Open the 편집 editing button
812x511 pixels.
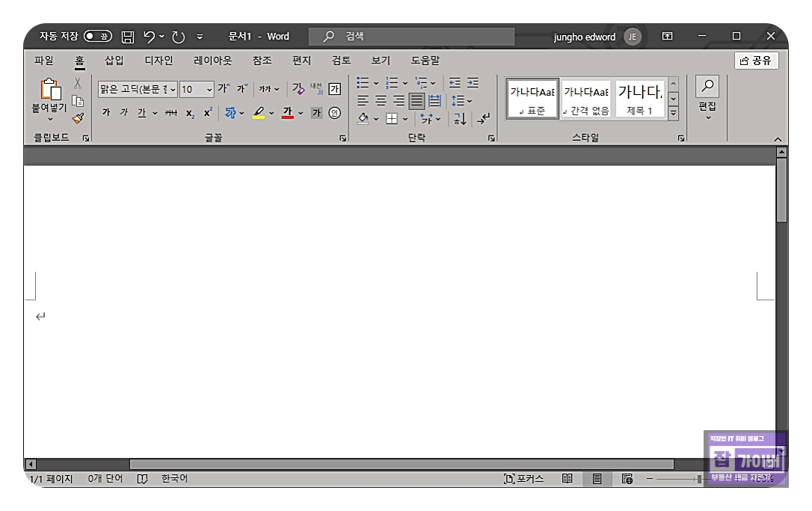(x=707, y=99)
